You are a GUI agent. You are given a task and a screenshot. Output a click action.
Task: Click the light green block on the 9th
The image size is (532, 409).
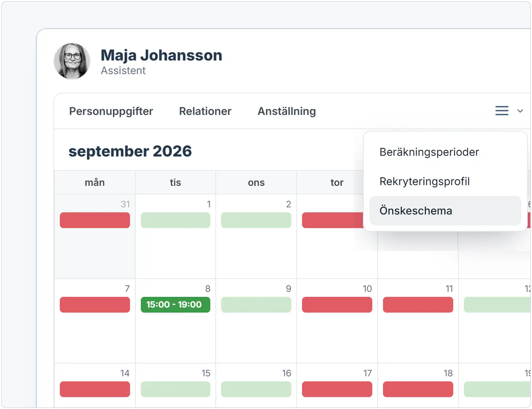click(x=256, y=305)
